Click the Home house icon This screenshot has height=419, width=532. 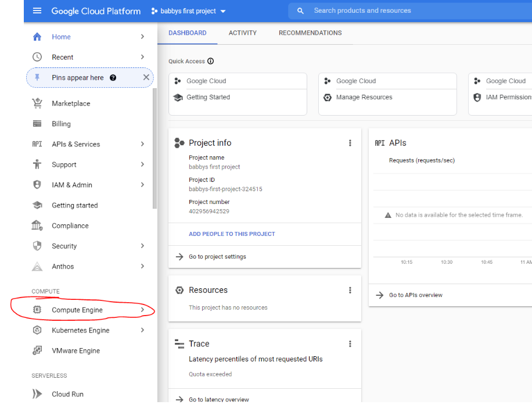pyautogui.click(x=37, y=37)
